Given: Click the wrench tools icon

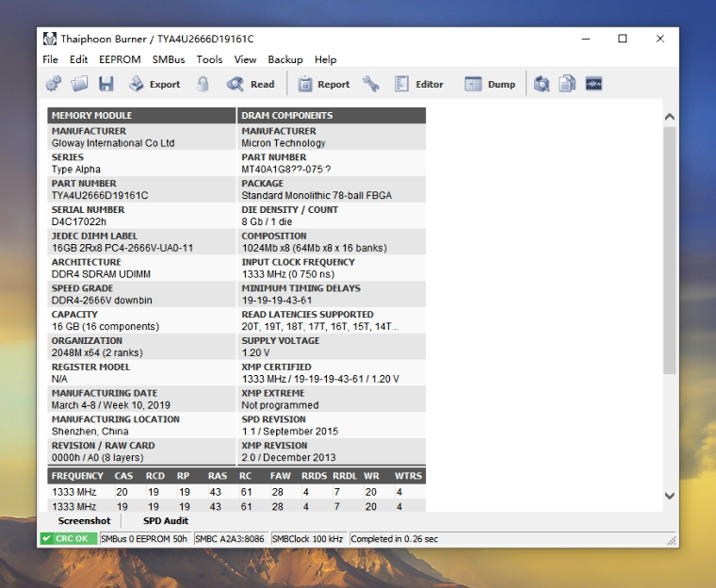Looking at the screenshot, I should [x=371, y=84].
